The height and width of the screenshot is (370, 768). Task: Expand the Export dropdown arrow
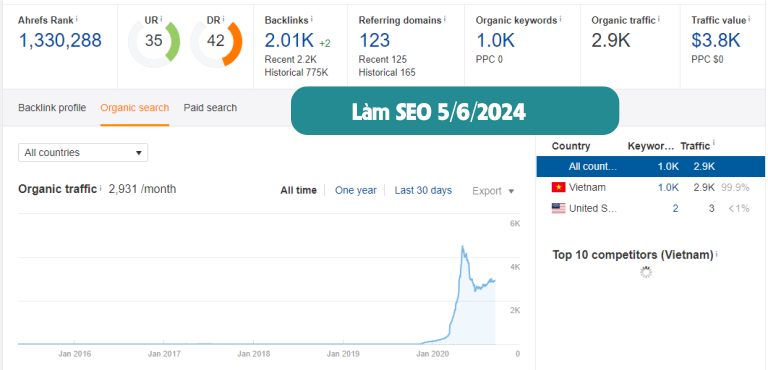pos(511,191)
